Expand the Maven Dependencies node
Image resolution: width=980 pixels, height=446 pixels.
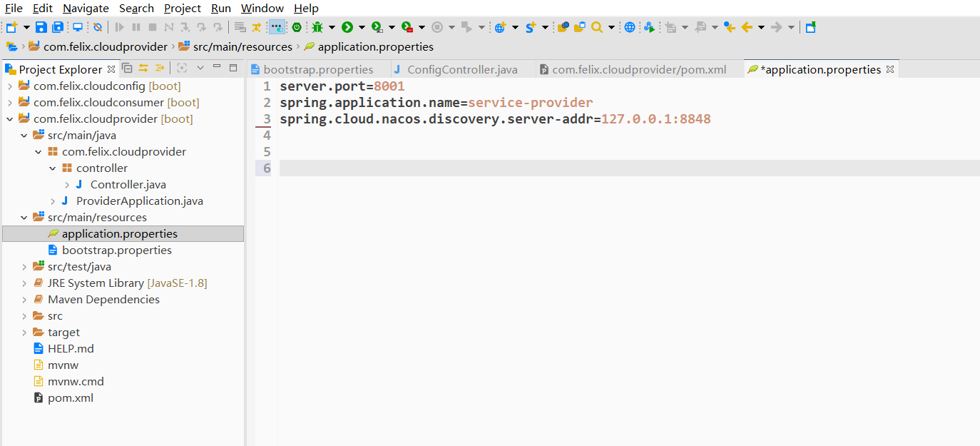tap(24, 300)
